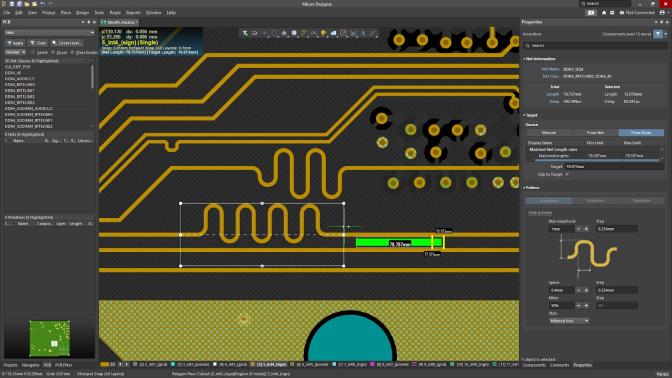Click the undo arrow in the title bar
This screenshot has width=672, height=378.
[x=42, y=4]
